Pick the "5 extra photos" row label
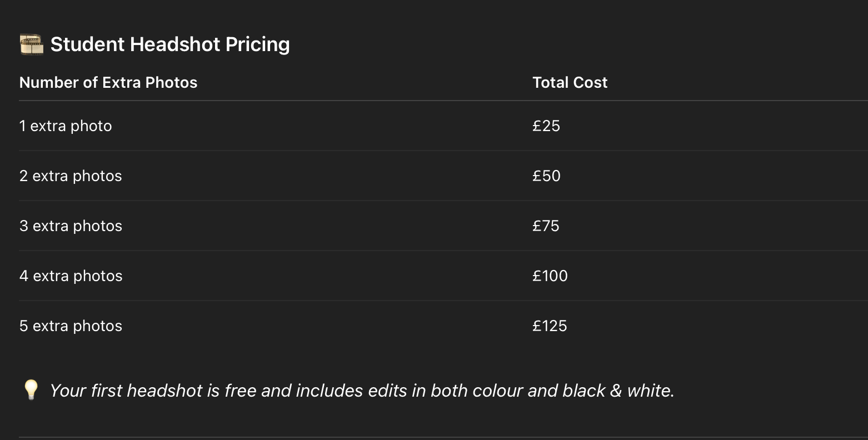868x440 pixels. 71,326
